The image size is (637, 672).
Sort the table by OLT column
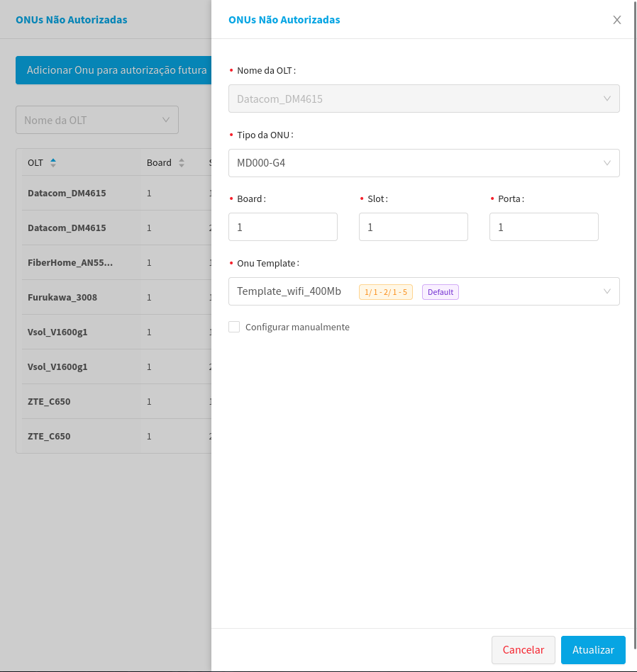point(53,162)
